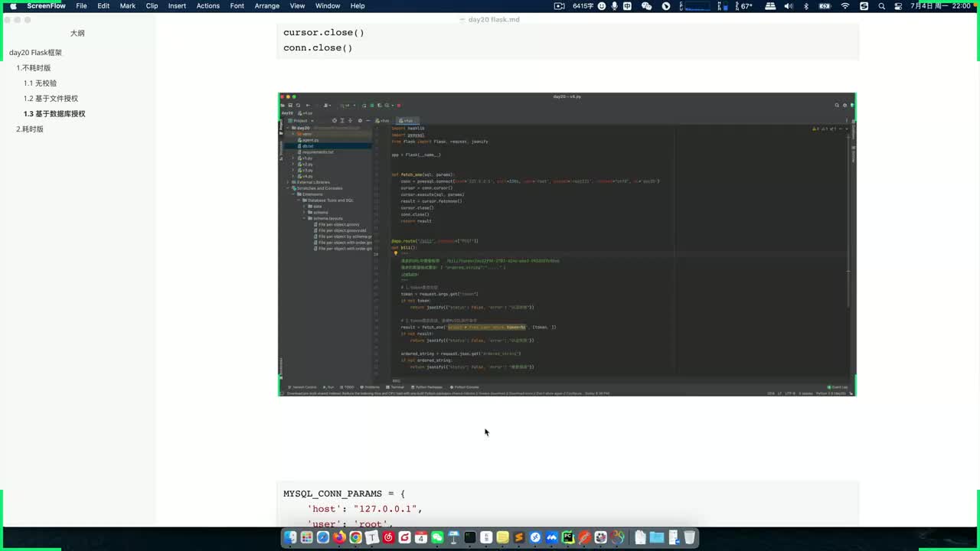Go to 2.耗时版 outline heading
Viewport: 980px width, 551px height.
point(30,129)
